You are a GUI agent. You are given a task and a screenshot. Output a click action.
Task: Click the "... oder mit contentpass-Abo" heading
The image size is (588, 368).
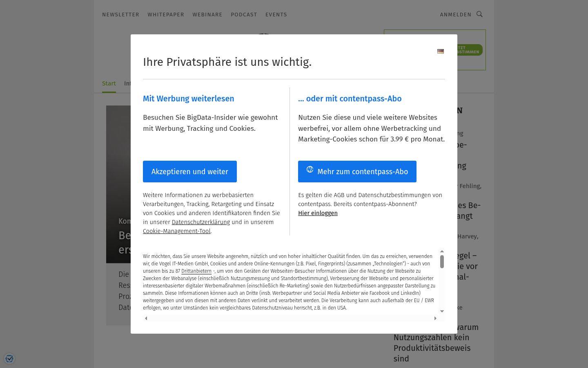pos(350,99)
